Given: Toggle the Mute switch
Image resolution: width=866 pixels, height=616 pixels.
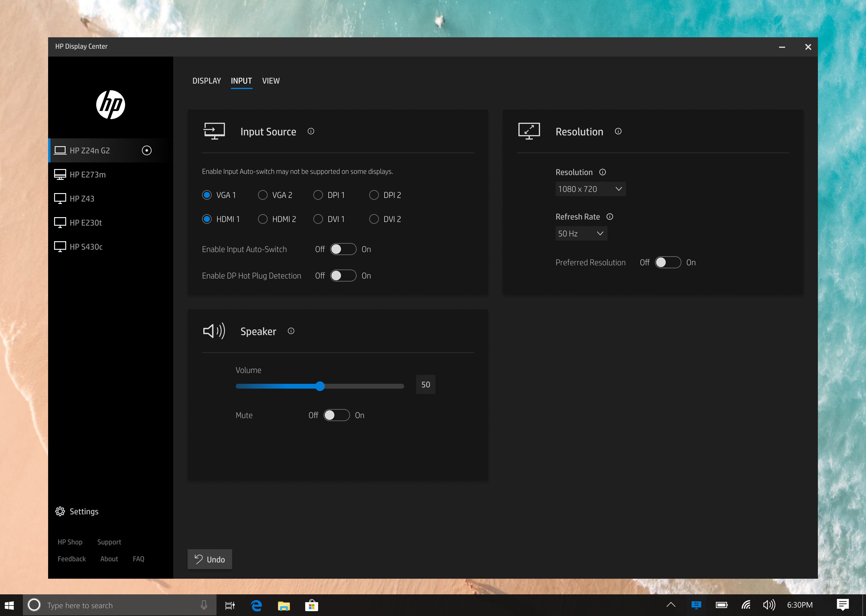Looking at the screenshot, I should (x=337, y=415).
